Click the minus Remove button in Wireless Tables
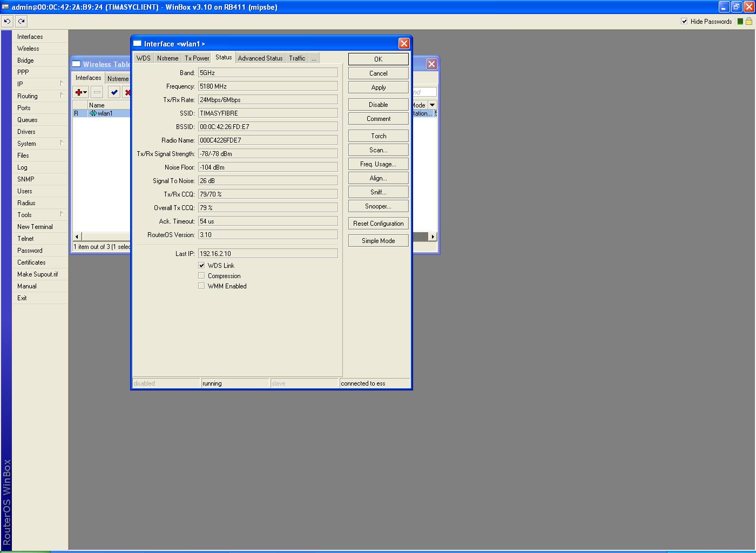This screenshot has width=756, height=553. tap(97, 92)
